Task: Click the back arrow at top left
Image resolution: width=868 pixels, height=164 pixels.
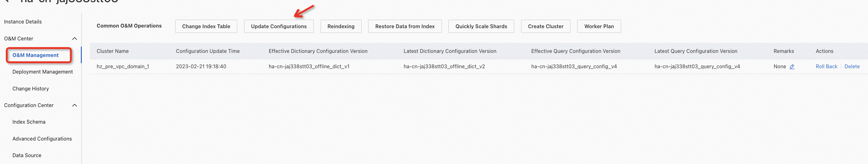Action: coord(7,1)
